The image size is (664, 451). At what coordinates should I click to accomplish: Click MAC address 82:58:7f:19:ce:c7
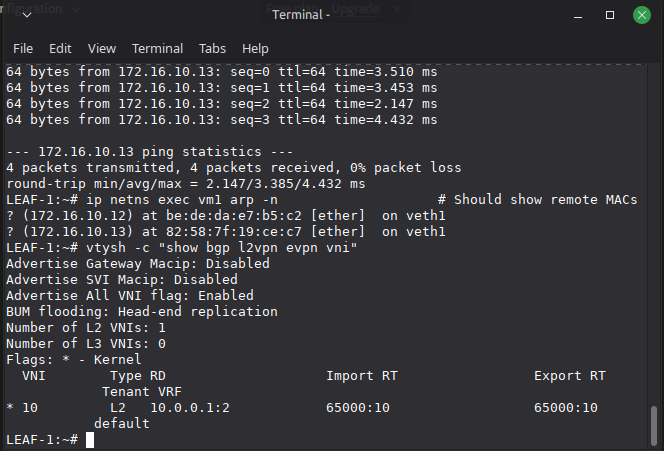(x=234, y=232)
